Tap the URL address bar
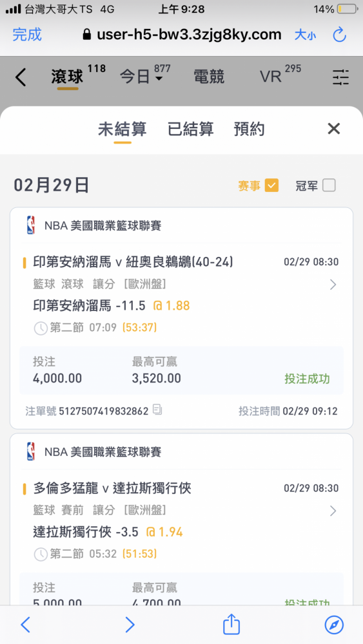363x644 pixels. (182, 35)
